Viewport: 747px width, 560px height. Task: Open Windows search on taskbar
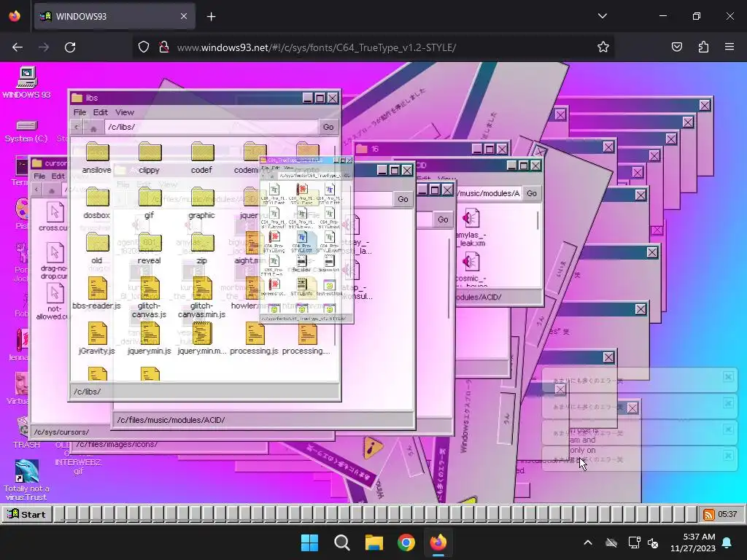click(341, 542)
